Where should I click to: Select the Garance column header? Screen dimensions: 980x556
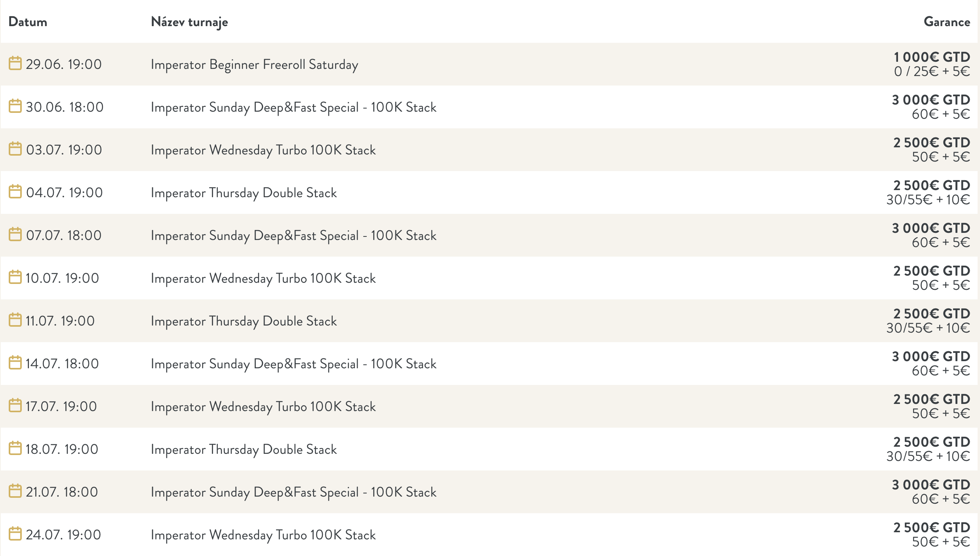coord(947,22)
